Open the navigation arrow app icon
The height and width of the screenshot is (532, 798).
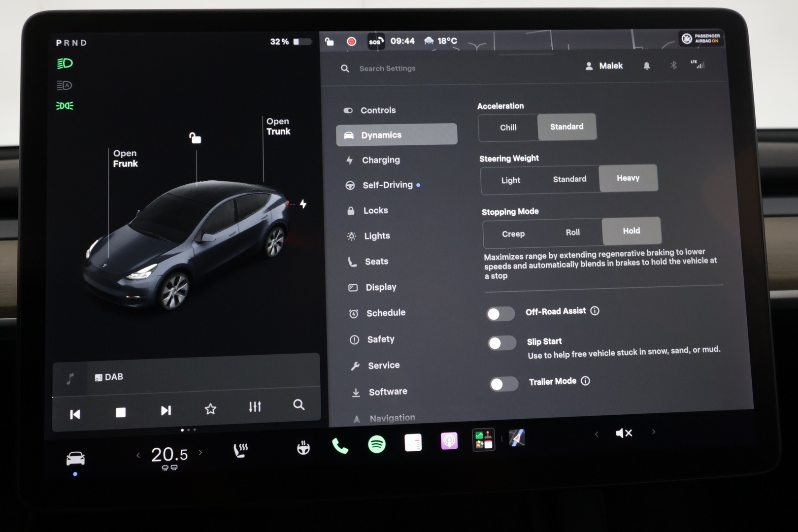[x=517, y=437]
